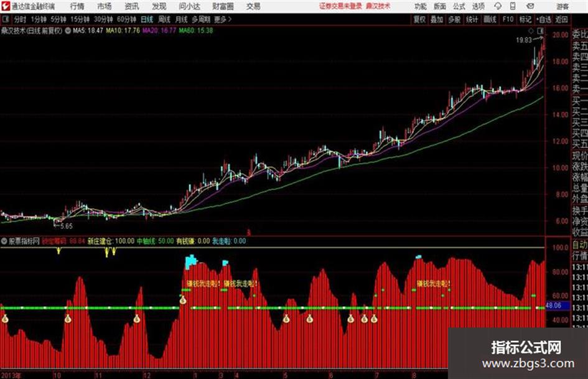Switch to 分时 period tab

coord(20,19)
